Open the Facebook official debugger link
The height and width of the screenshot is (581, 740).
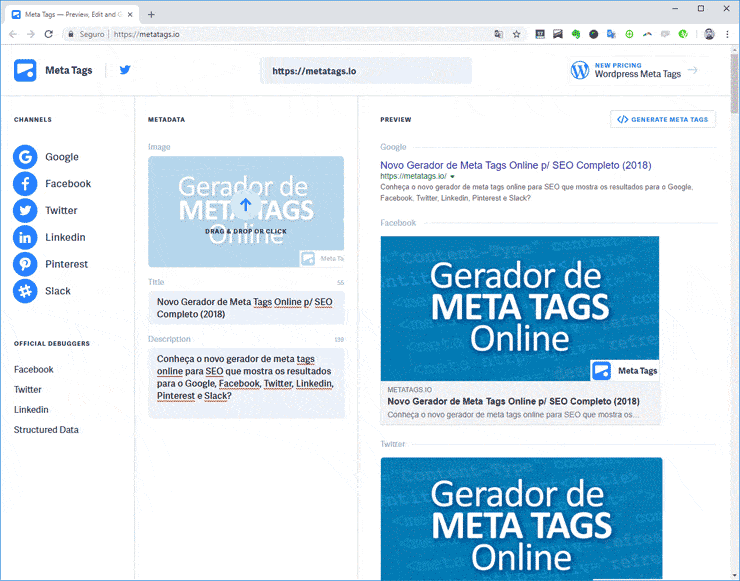(x=34, y=370)
